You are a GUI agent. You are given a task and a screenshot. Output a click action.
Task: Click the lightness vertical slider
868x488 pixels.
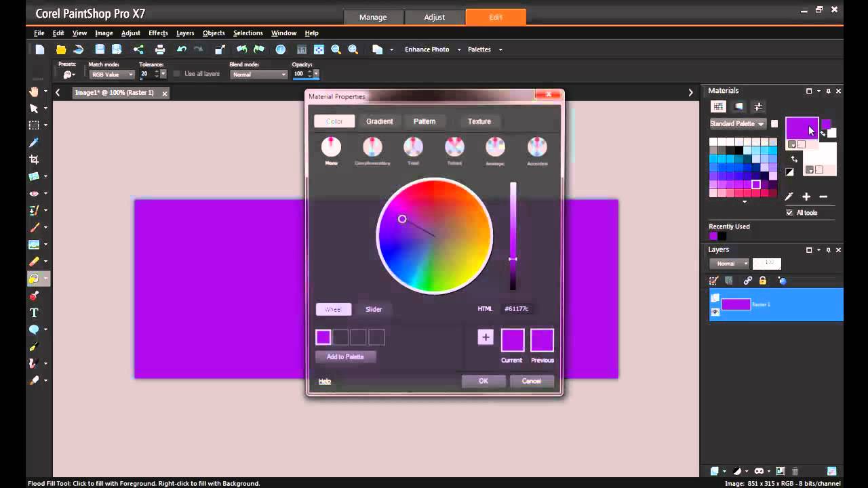(513, 236)
